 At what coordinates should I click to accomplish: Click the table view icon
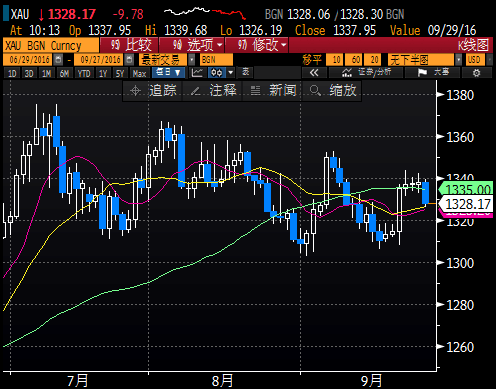click(246, 73)
